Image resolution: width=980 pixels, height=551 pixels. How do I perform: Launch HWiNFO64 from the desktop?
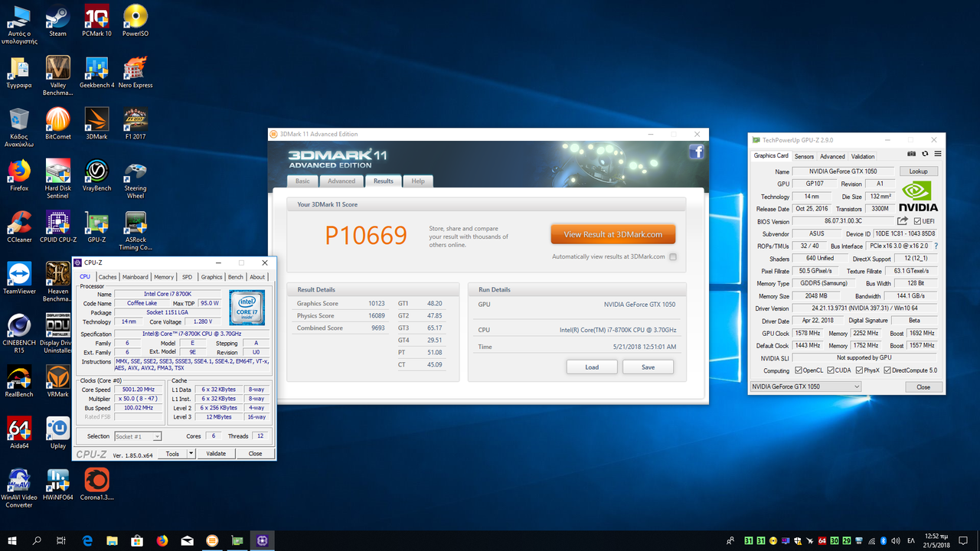[x=57, y=486]
